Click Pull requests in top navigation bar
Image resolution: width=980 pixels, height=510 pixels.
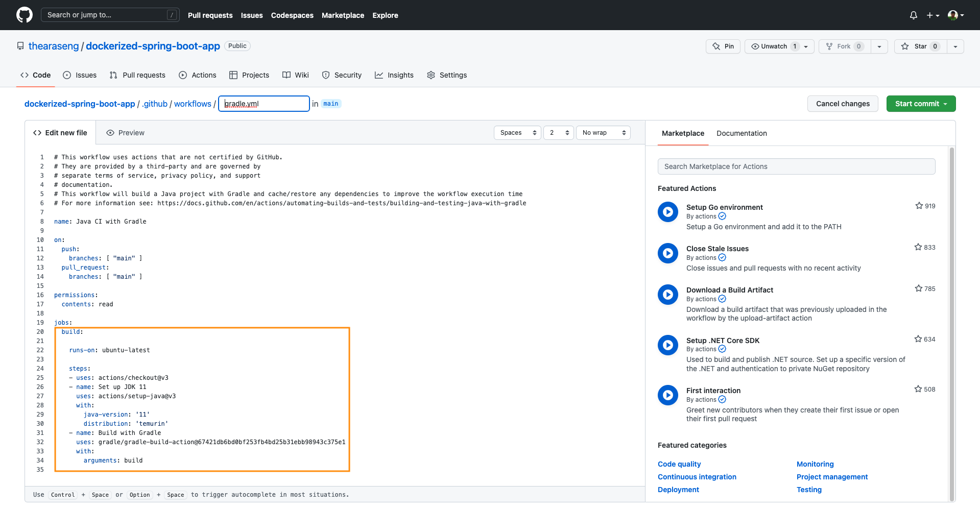point(210,15)
